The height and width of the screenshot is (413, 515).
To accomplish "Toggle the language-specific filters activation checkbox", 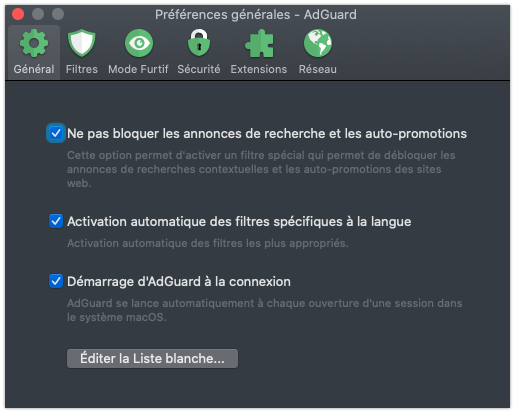I will tap(56, 221).
